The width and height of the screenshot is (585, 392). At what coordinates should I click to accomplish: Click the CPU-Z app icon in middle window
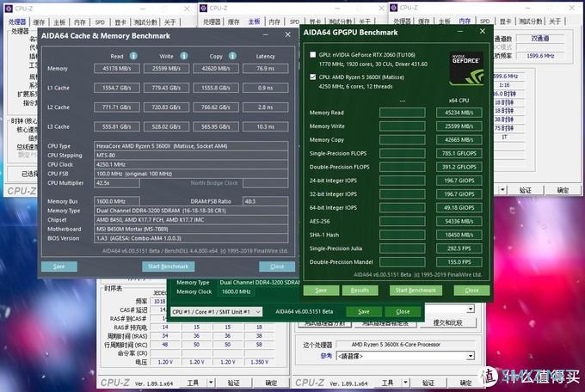point(203,9)
